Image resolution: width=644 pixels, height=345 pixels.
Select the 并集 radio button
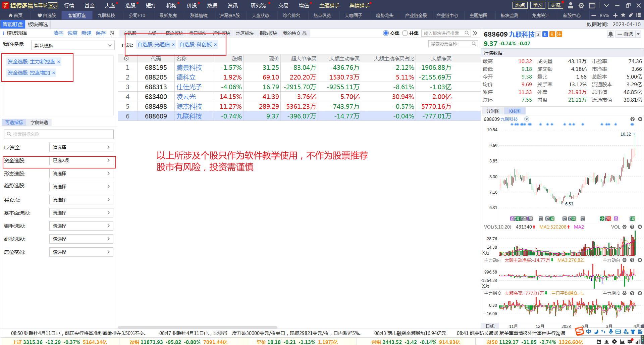coord(405,33)
